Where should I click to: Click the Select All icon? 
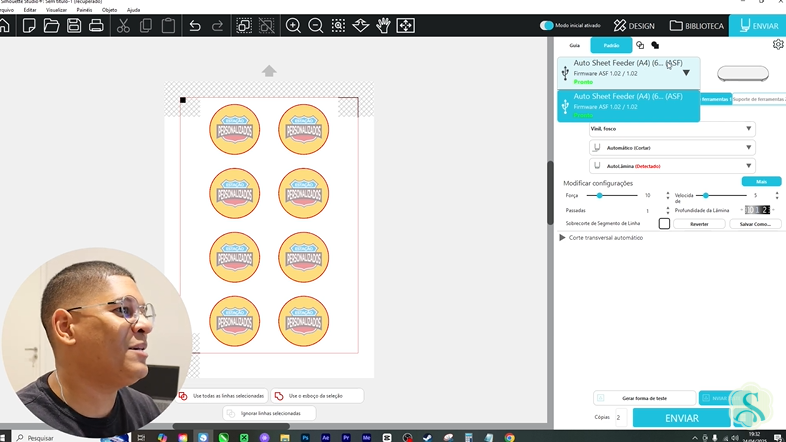pyautogui.click(x=244, y=26)
